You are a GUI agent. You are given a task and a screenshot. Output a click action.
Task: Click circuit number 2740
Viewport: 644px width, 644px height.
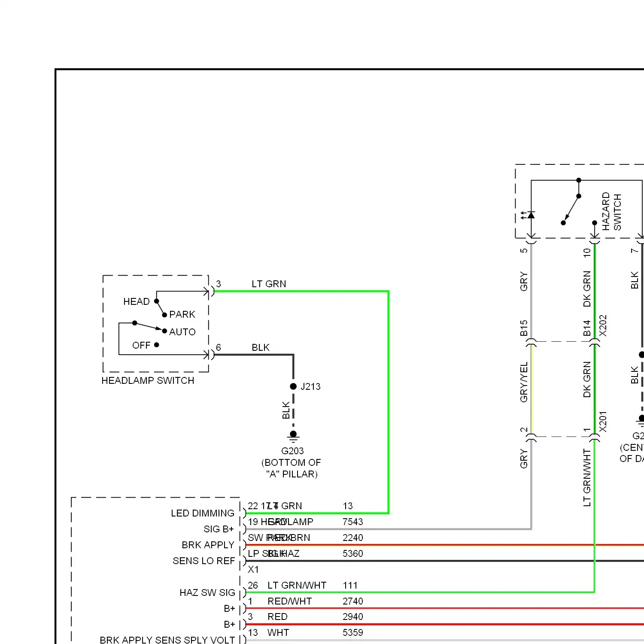[x=353, y=601]
